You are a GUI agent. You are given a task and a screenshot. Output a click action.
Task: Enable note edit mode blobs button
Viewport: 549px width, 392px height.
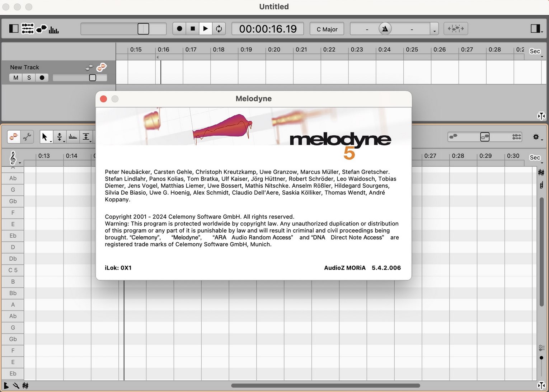(x=14, y=137)
